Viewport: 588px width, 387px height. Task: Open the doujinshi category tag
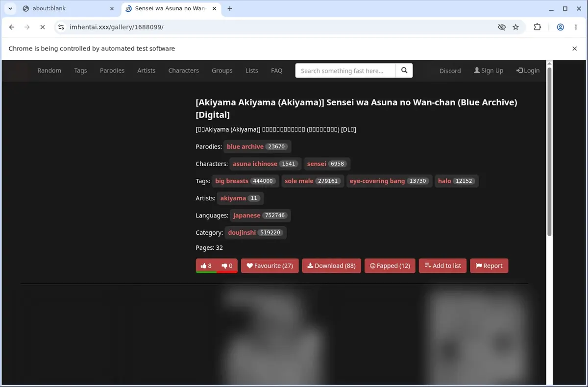(x=255, y=232)
